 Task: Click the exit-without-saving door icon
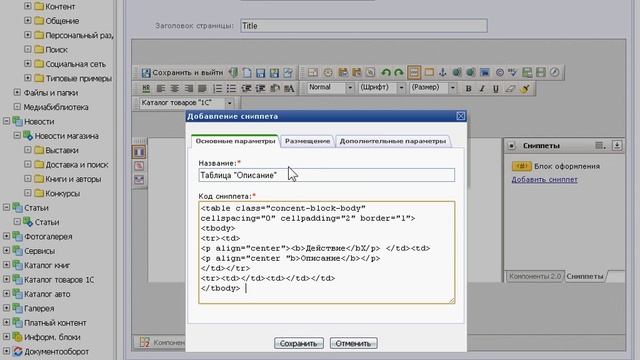pyautogui.click(x=233, y=73)
